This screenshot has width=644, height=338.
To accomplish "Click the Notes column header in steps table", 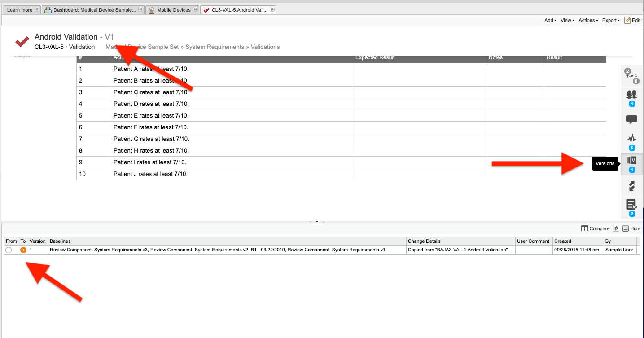I will [x=515, y=57].
